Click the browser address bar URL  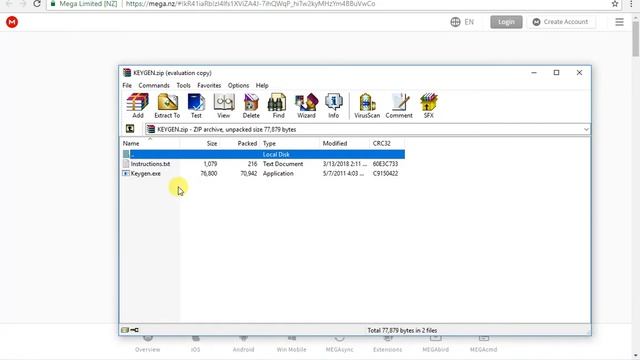(x=250, y=4)
